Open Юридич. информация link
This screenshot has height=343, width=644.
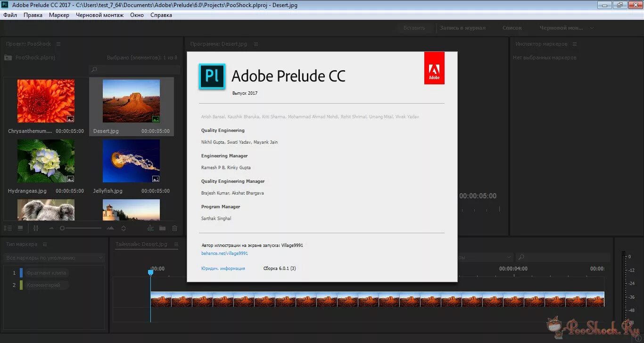pyautogui.click(x=223, y=269)
